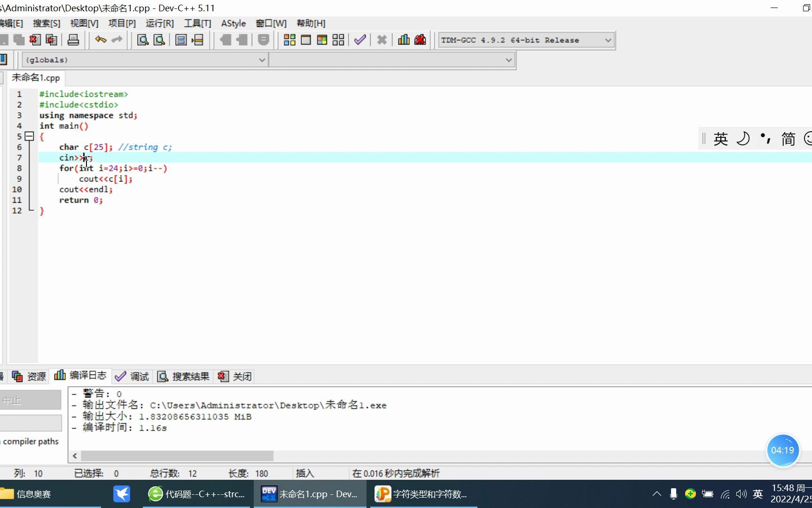Expand the (globals) class browser dropdown
812x508 pixels.
[x=262, y=60]
